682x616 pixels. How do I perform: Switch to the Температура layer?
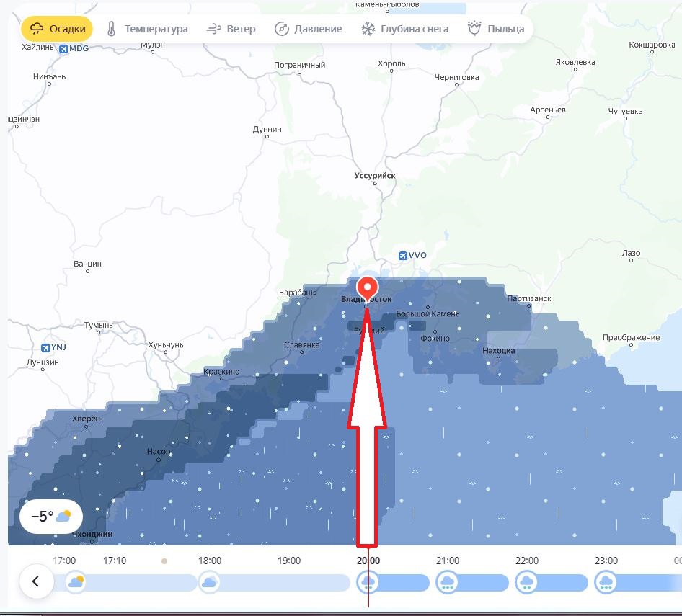(147, 30)
